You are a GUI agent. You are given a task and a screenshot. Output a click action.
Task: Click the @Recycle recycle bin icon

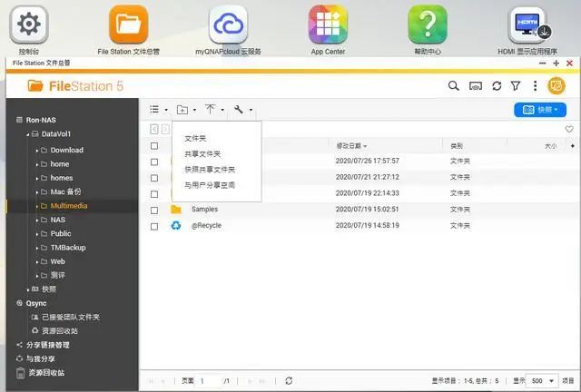[x=176, y=225]
